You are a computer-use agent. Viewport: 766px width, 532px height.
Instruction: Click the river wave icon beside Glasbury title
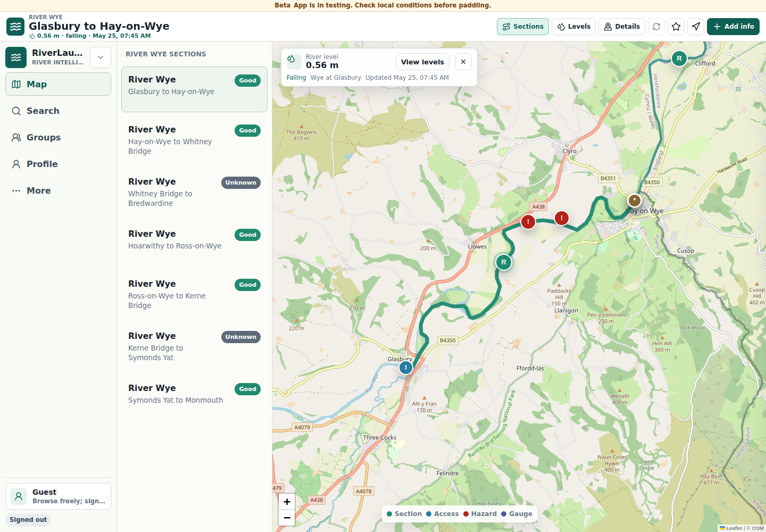point(15,27)
